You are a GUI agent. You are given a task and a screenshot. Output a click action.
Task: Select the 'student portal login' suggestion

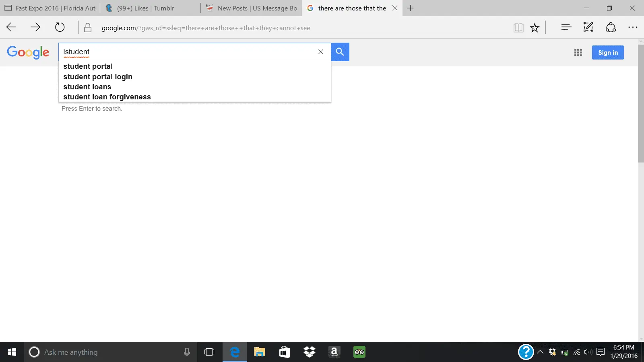(x=195, y=77)
